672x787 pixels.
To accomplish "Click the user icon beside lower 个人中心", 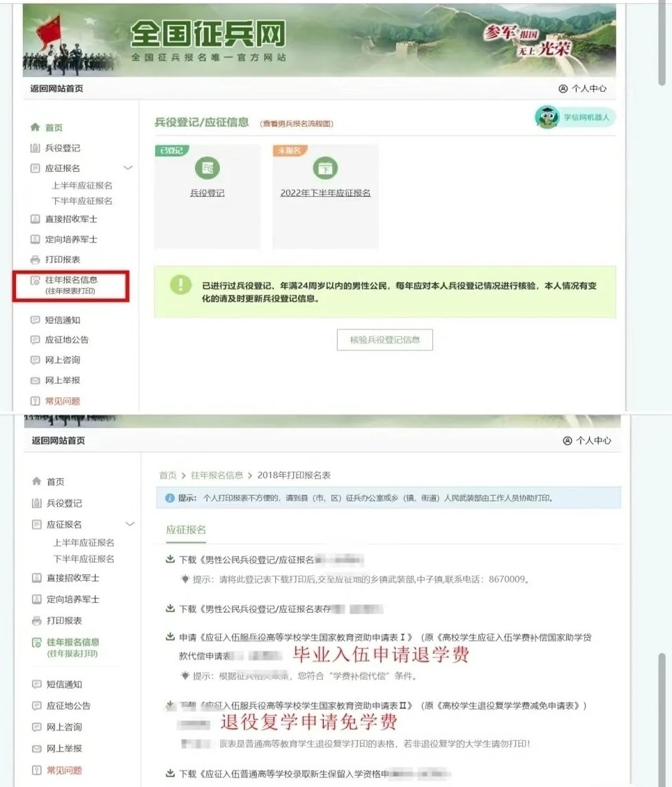I will 568,441.
